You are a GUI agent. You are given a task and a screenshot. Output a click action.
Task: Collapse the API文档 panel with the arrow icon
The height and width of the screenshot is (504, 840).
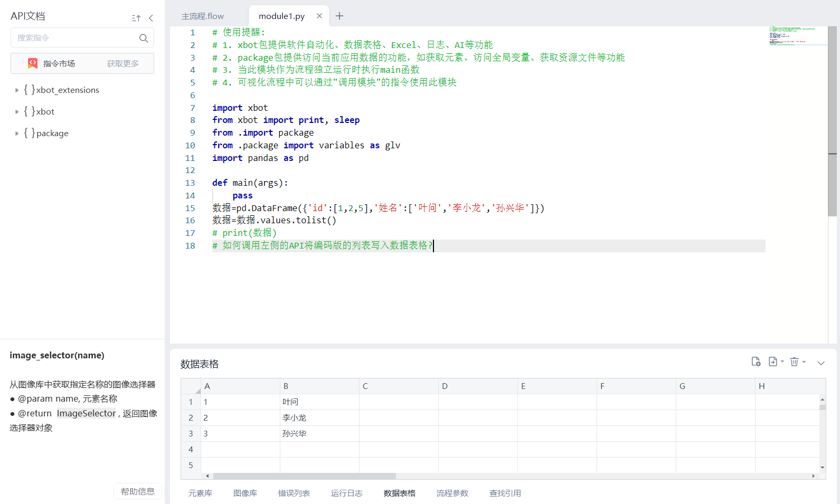tap(151, 18)
